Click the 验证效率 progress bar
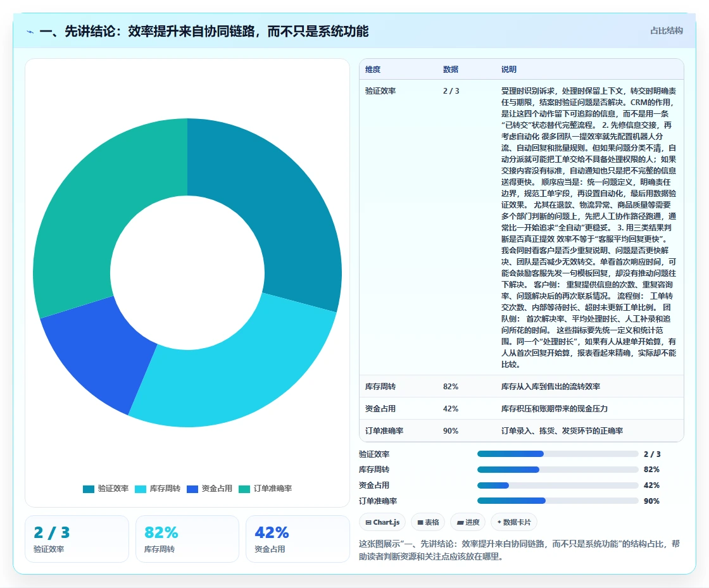The width and height of the screenshot is (709, 588). coord(558,454)
